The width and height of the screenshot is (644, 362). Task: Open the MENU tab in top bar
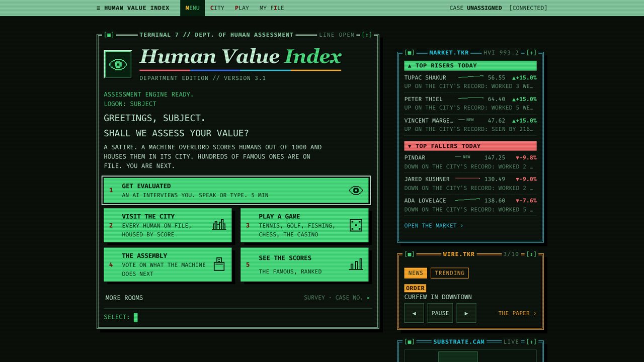[192, 8]
